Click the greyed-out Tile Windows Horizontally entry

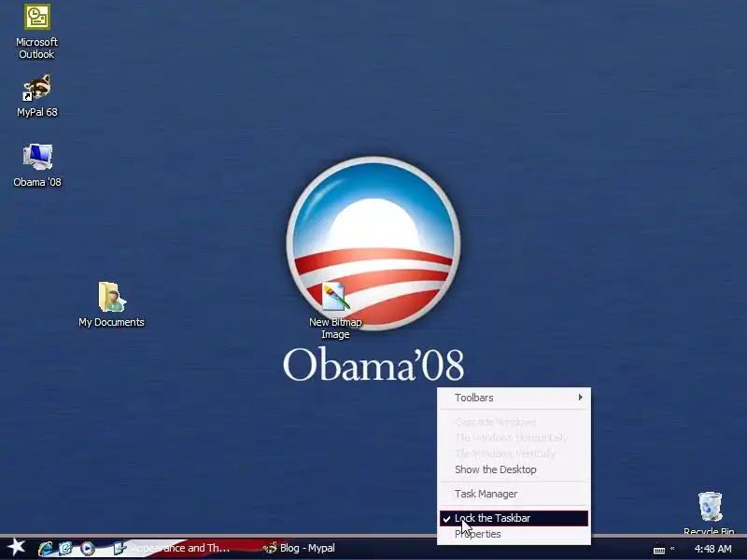coord(514,438)
